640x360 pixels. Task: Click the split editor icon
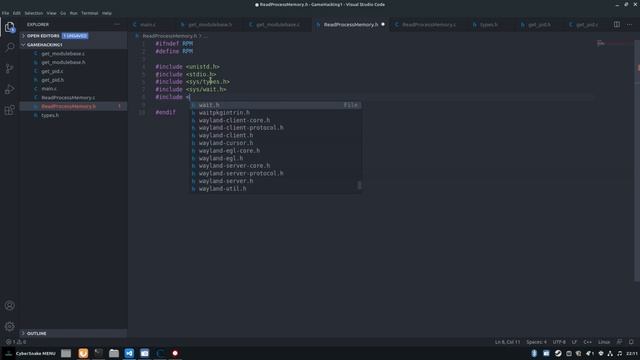(x=617, y=24)
